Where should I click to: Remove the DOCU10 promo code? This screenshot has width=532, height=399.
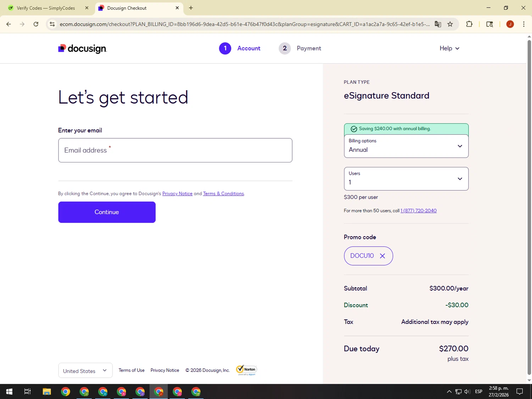382,256
